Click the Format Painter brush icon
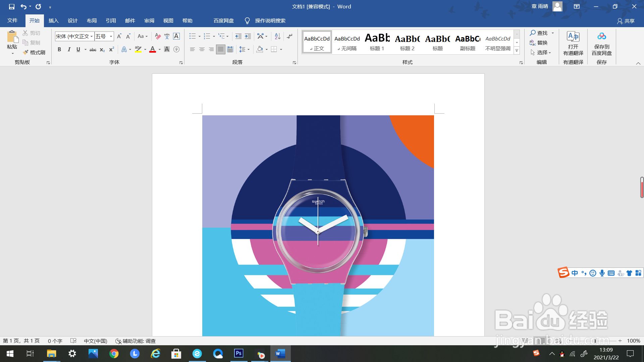 tap(26, 52)
